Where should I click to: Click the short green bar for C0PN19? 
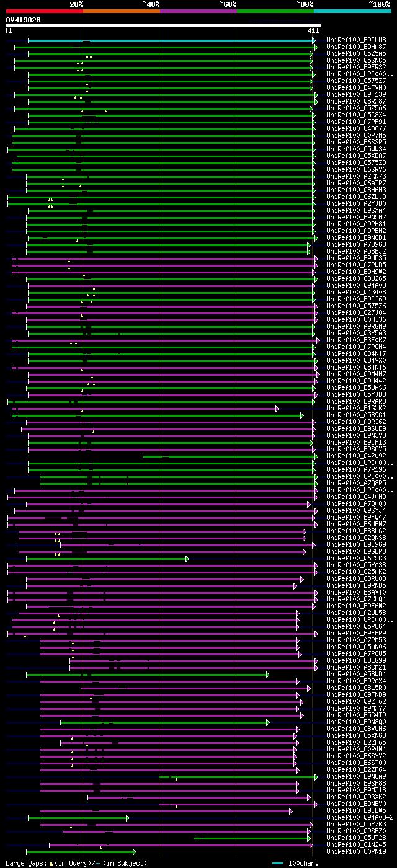click(81, 851)
